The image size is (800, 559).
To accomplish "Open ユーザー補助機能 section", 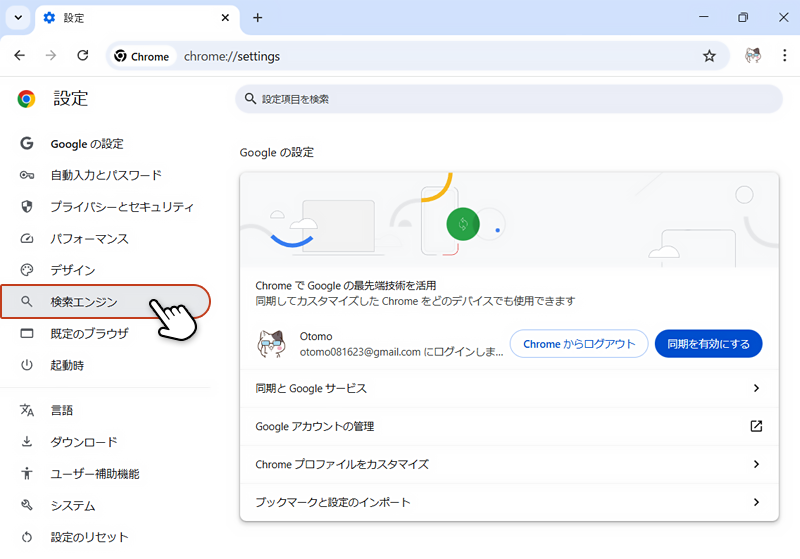I will 106,474.
